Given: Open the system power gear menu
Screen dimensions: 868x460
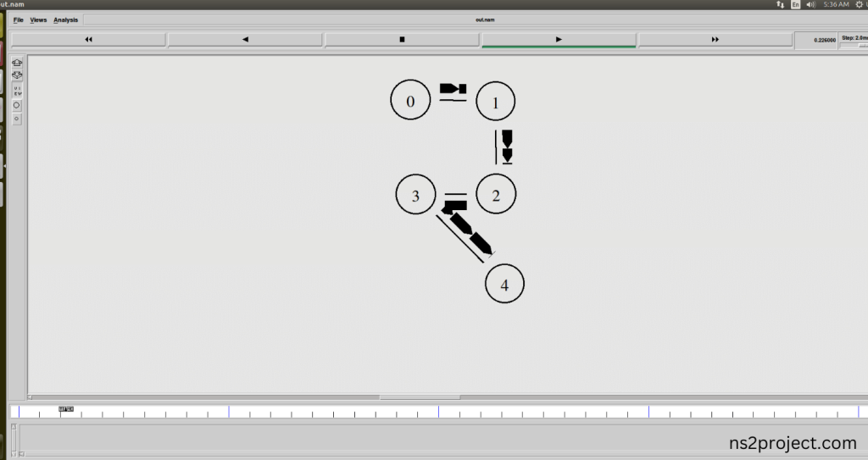Looking at the screenshot, I should pyautogui.click(x=860, y=4).
